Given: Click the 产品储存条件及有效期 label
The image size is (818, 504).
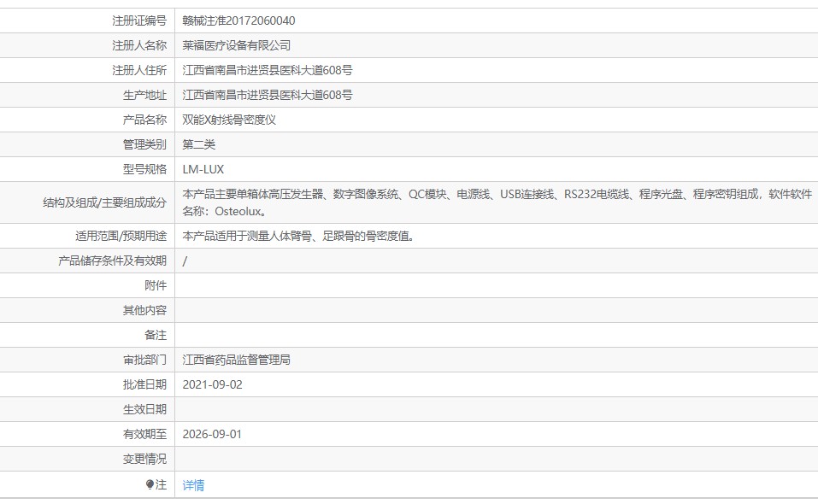Looking at the screenshot, I should (113, 261).
